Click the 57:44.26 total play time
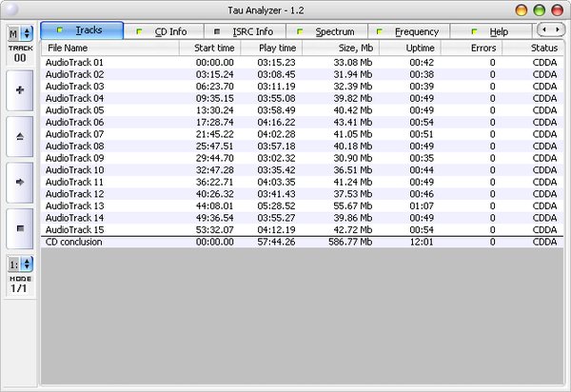 coord(276,242)
